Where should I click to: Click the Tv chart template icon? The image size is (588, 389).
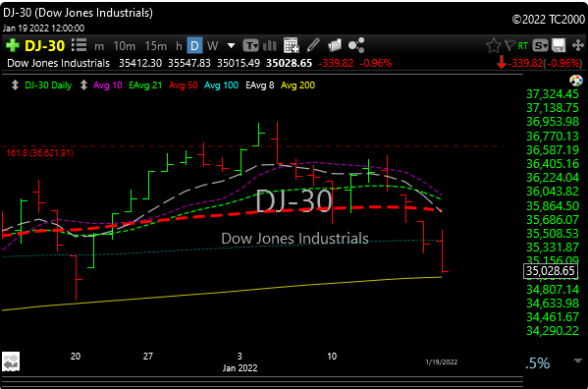click(250, 46)
